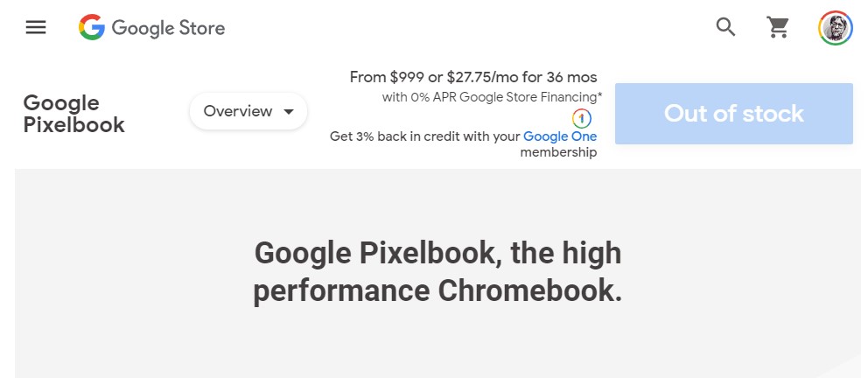Open the account profile avatar
The image size is (868, 378).
[836, 28]
